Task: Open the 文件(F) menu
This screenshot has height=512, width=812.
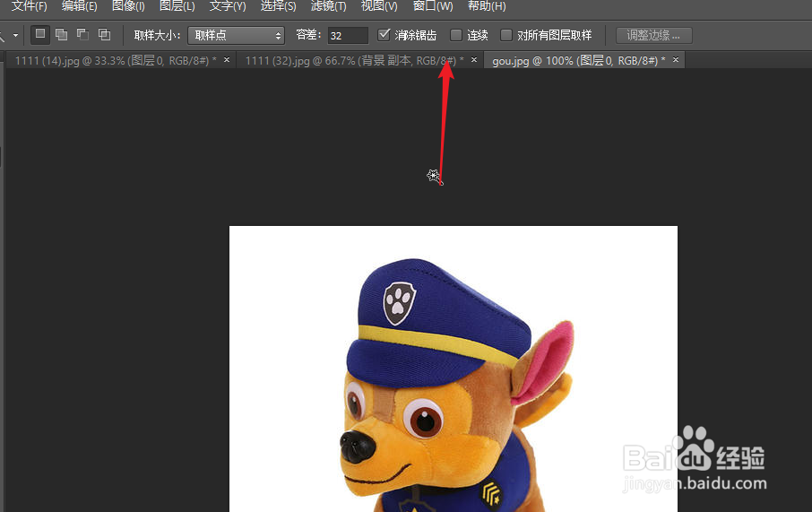Action: [x=29, y=6]
